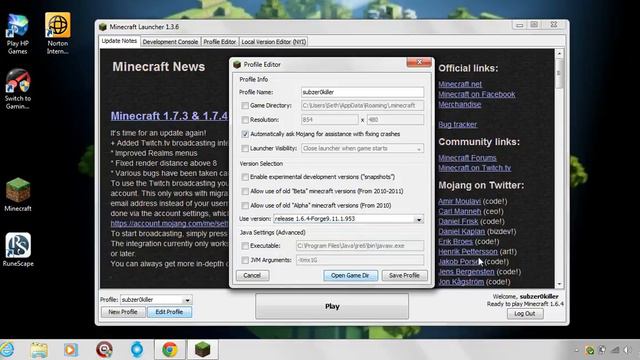The height and width of the screenshot is (360, 640).
Task: Open the Profile Editor tab
Action: pos(219,42)
